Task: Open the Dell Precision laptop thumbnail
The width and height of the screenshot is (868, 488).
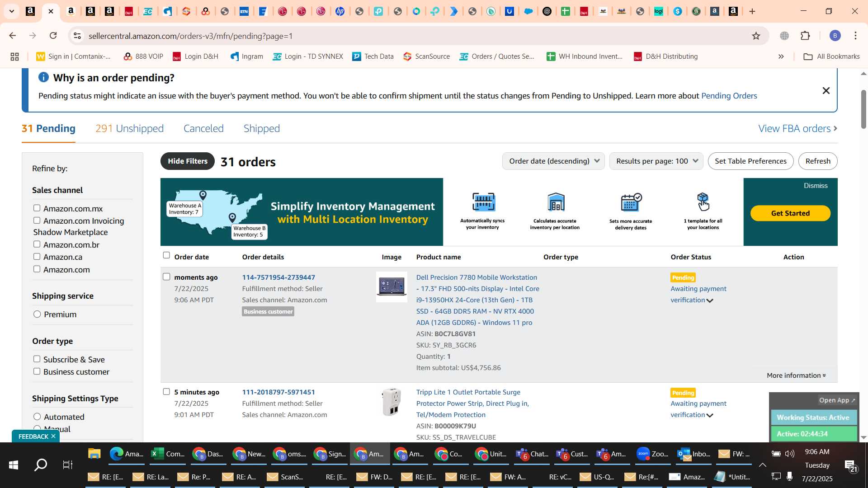Action: pos(392,286)
